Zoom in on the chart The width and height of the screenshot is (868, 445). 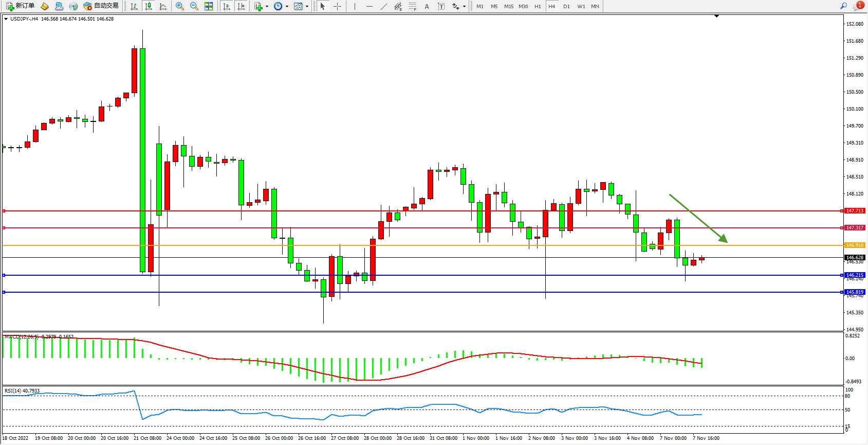180,6
